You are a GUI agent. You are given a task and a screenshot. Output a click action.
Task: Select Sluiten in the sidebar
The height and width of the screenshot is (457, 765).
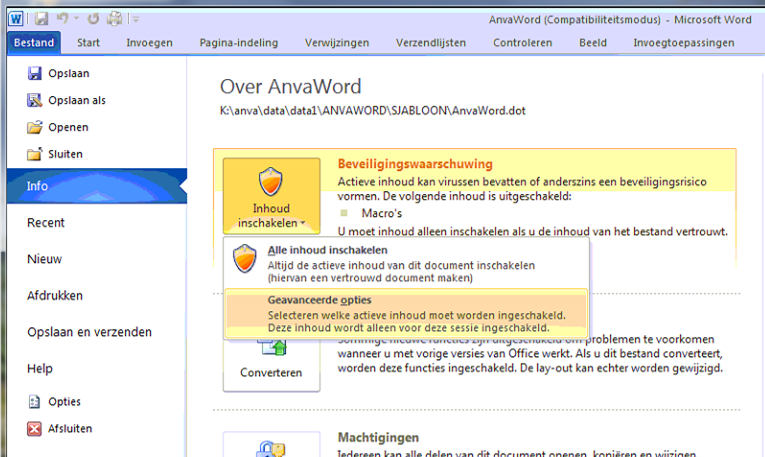pos(65,154)
